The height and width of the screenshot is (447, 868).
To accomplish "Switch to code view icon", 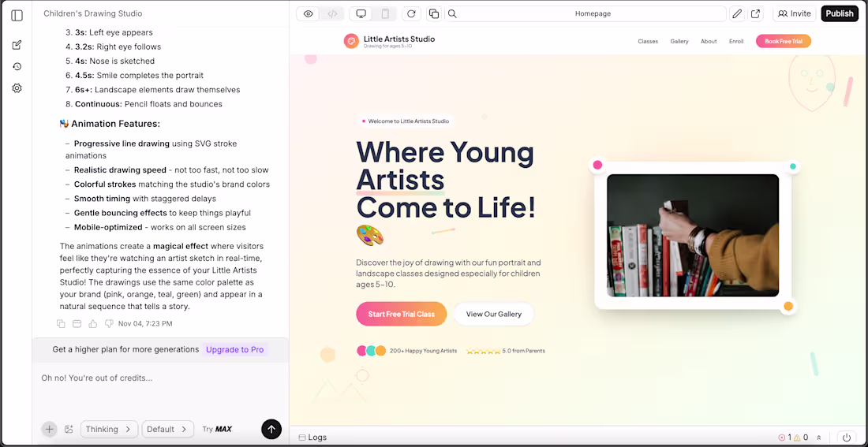I will [332, 14].
